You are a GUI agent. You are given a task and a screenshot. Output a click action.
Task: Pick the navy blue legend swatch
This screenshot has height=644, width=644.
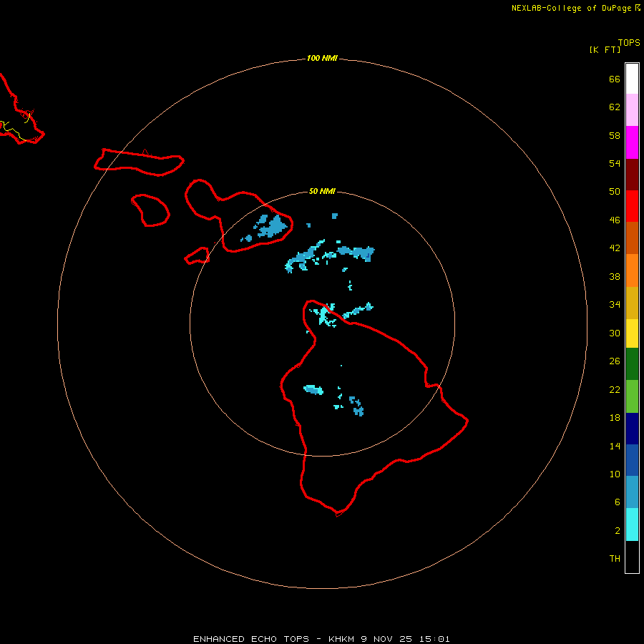click(x=632, y=429)
